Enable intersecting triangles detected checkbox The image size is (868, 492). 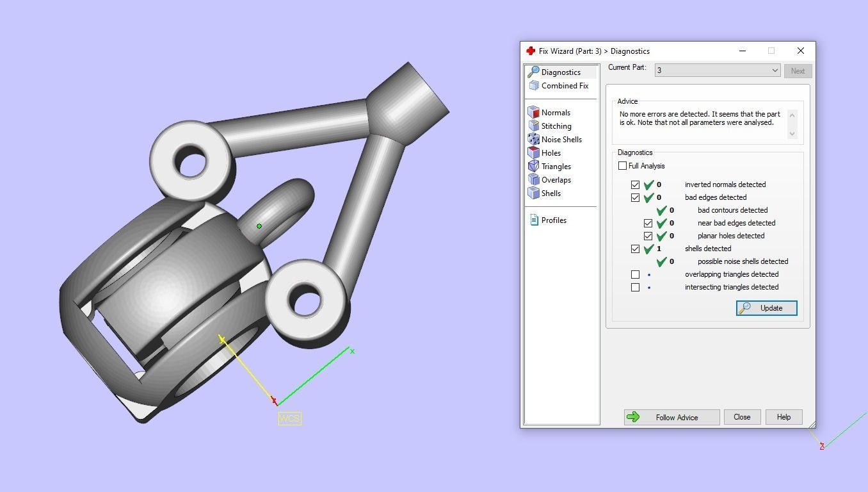click(635, 287)
